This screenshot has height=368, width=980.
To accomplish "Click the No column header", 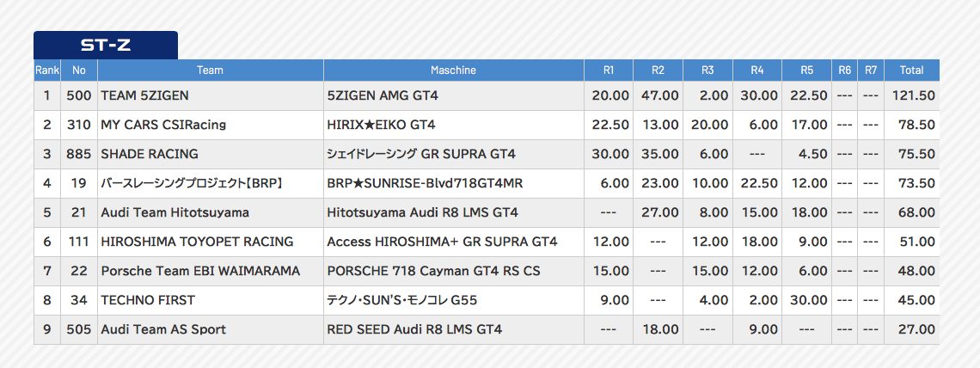I will (79, 71).
